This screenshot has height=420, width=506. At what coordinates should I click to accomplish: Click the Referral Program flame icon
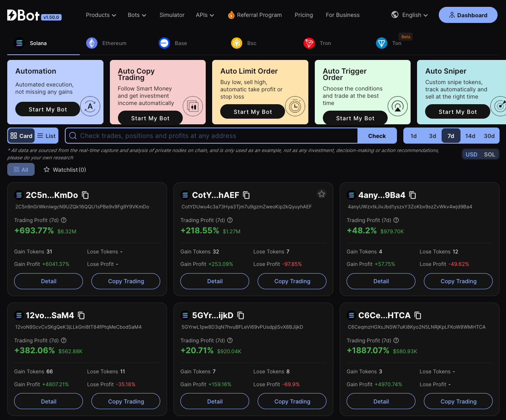231,15
